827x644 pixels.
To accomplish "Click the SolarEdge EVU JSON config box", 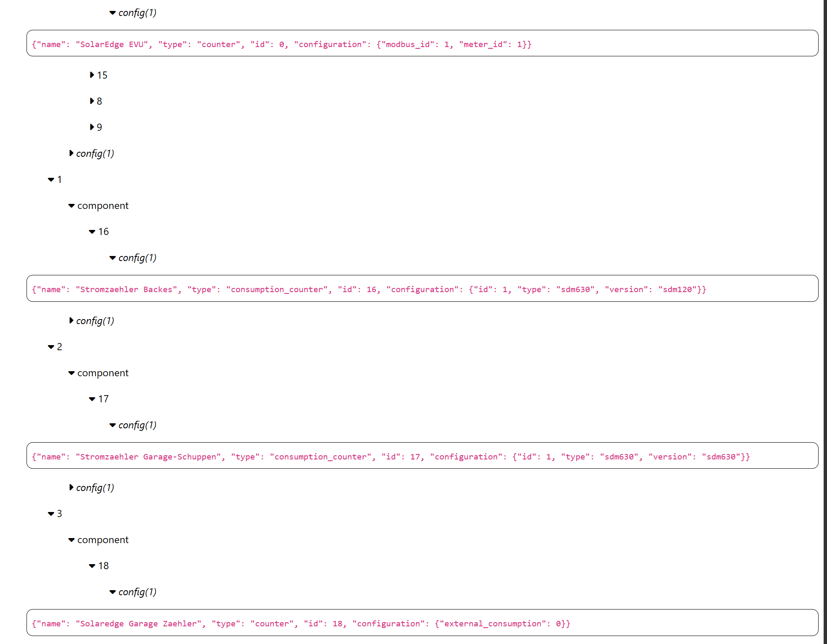I will 282,45.
